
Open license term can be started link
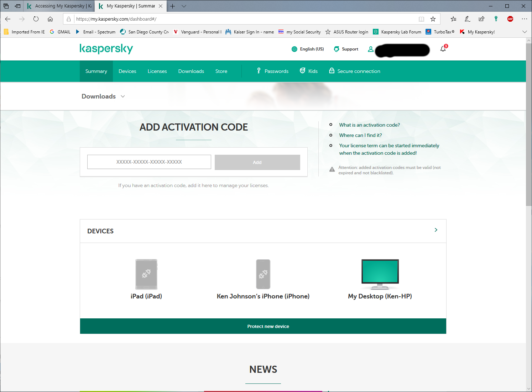[389, 149]
